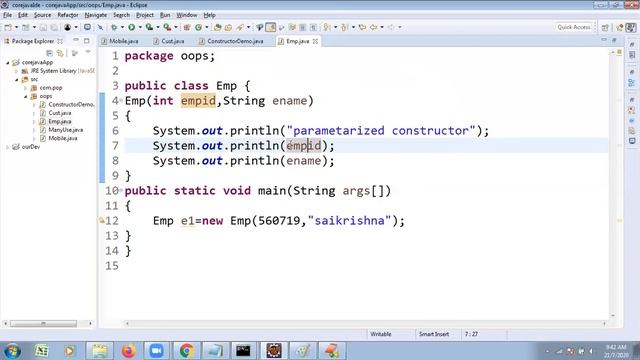
Task: Open the Navigate menu
Action: pyautogui.click(x=96, y=15)
